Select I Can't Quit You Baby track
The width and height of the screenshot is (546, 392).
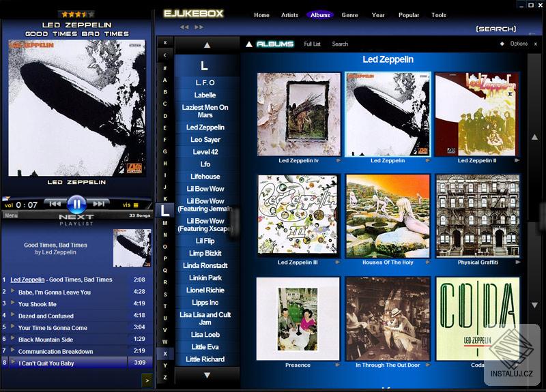[77, 363]
